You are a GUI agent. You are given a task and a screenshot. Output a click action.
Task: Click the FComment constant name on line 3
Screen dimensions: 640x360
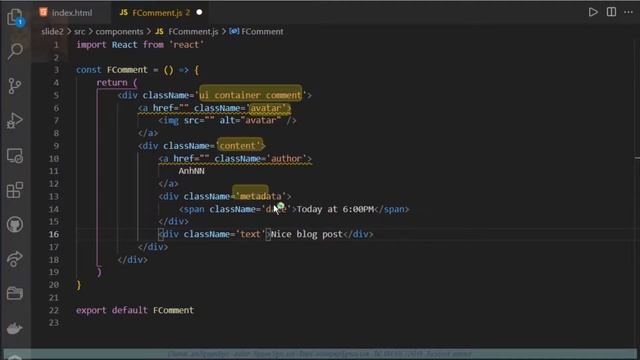127,70
